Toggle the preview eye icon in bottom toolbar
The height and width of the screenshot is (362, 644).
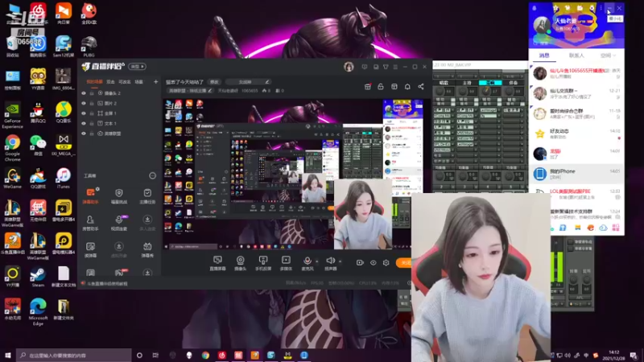click(x=373, y=263)
